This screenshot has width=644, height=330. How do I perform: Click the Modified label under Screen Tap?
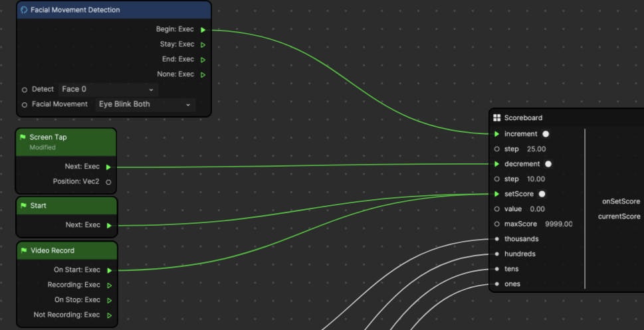[43, 147]
